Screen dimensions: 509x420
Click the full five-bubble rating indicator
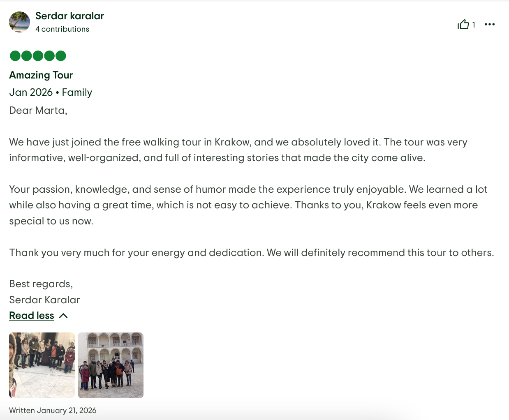coord(38,55)
